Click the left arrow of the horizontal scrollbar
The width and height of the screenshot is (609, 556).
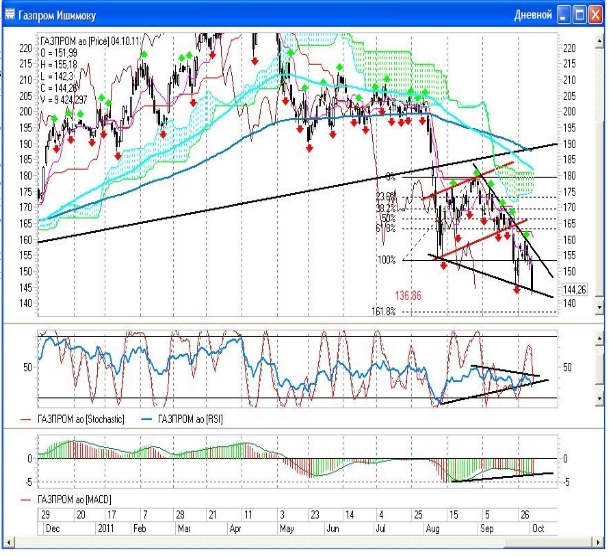pos(9,542)
